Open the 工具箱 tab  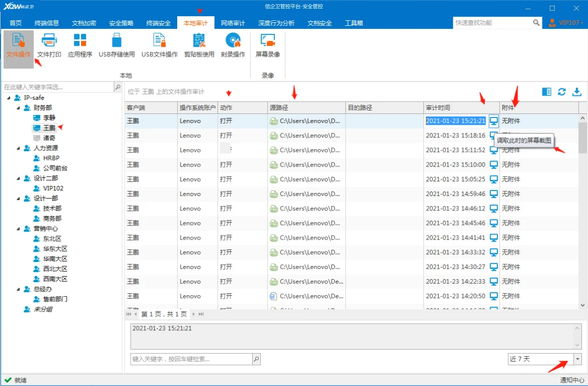point(354,23)
